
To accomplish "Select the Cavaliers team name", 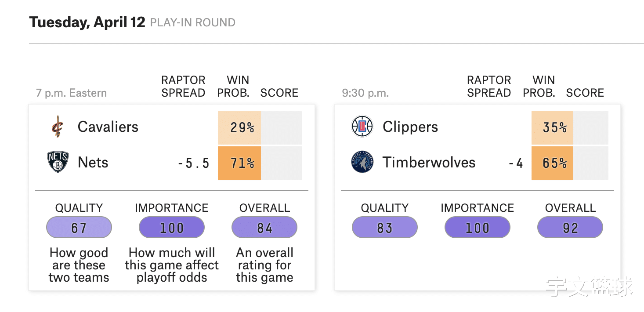I will [108, 127].
